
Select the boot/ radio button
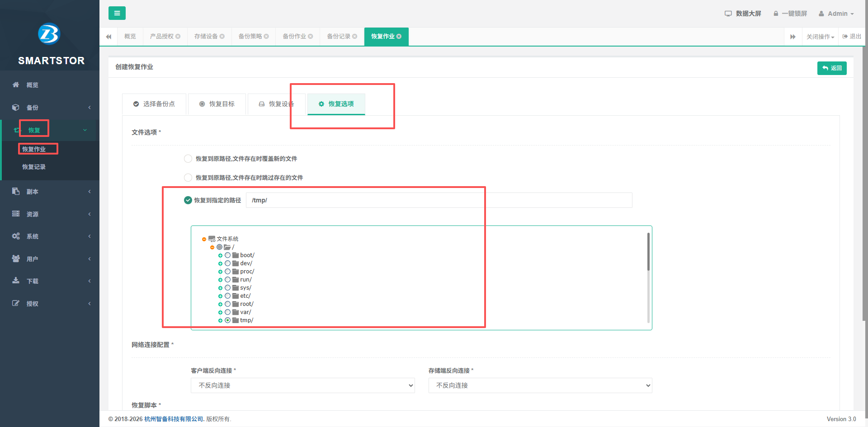tap(228, 255)
